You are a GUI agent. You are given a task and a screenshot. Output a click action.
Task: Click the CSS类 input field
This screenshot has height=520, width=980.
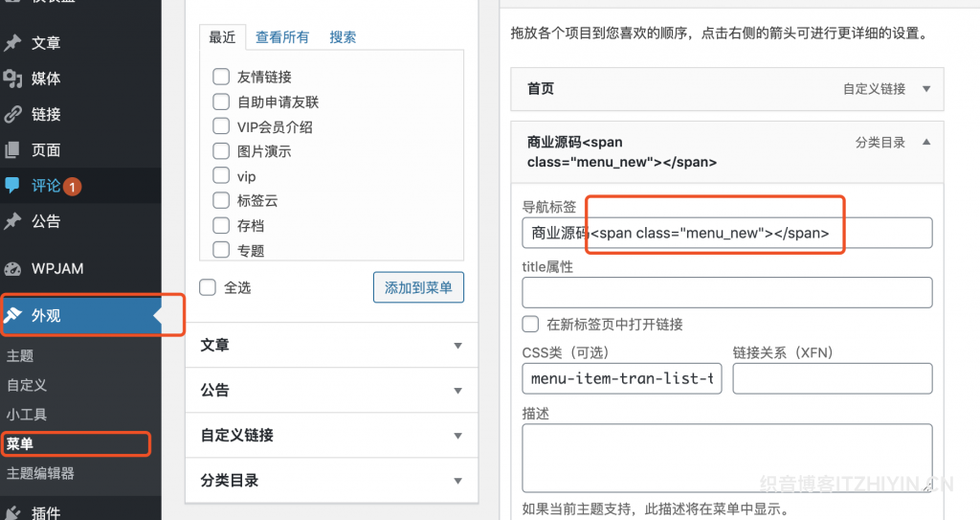coord(622,378)
